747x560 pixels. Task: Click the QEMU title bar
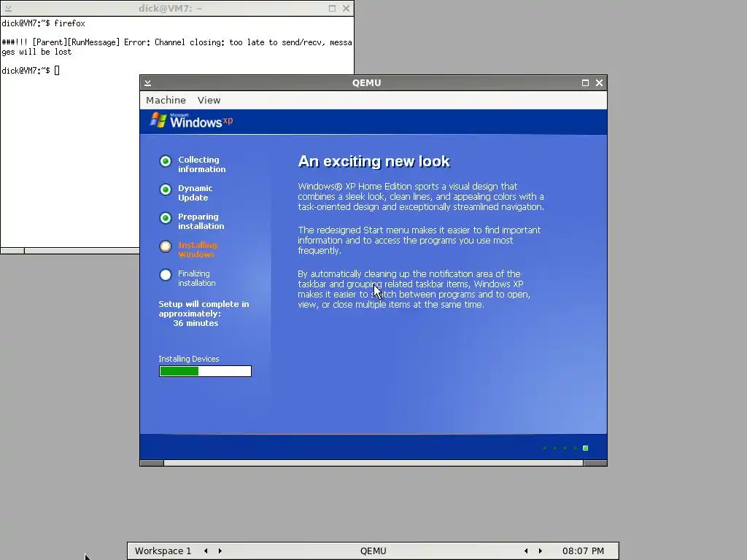pyautogui.click(x=366, y=83)
